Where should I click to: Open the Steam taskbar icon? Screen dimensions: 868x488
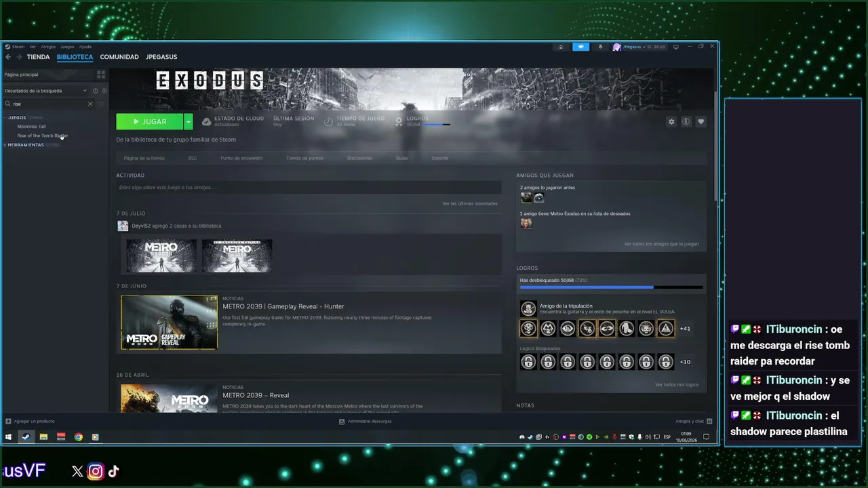pos(26,437)
